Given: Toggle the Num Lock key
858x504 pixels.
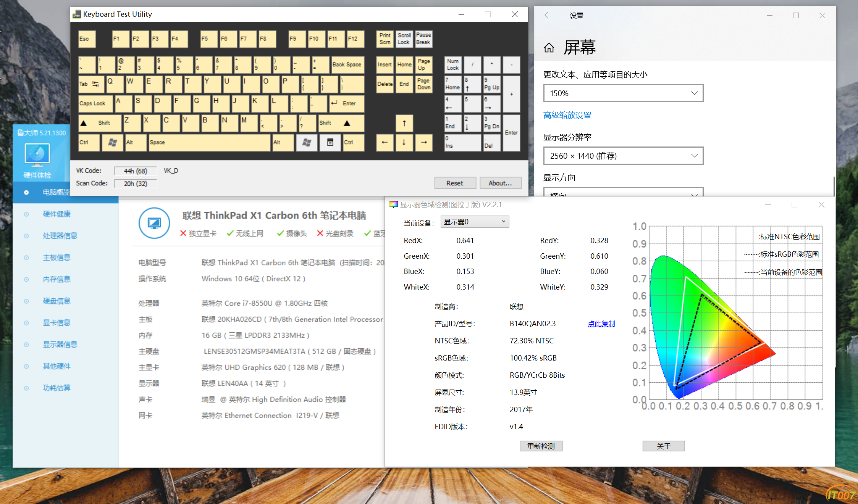Looking at the screenshot, I should coord(453,64).
